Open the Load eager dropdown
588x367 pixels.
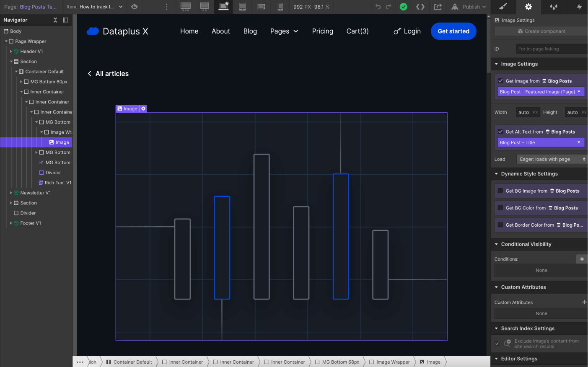pyautogui.click(x=552, y=159)
